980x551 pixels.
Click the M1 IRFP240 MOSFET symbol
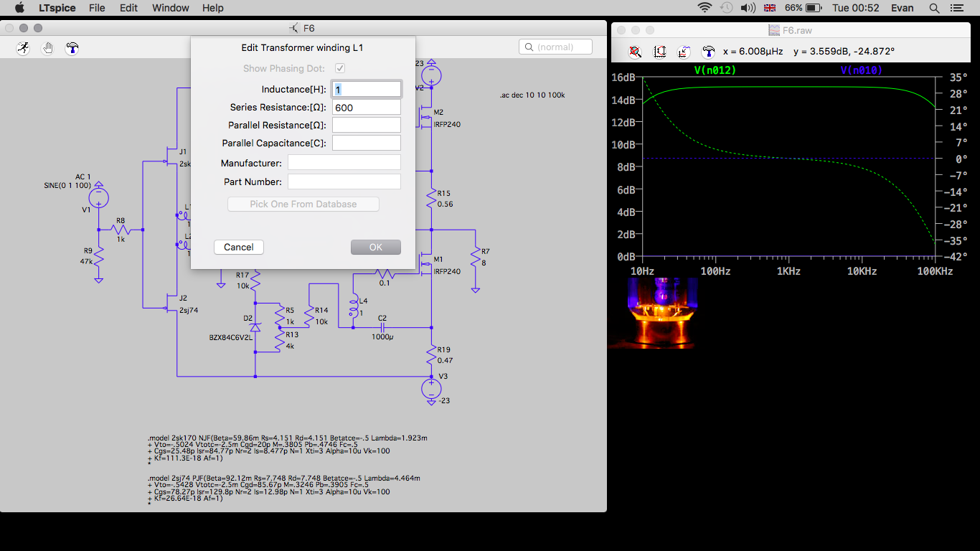[426, 263]
